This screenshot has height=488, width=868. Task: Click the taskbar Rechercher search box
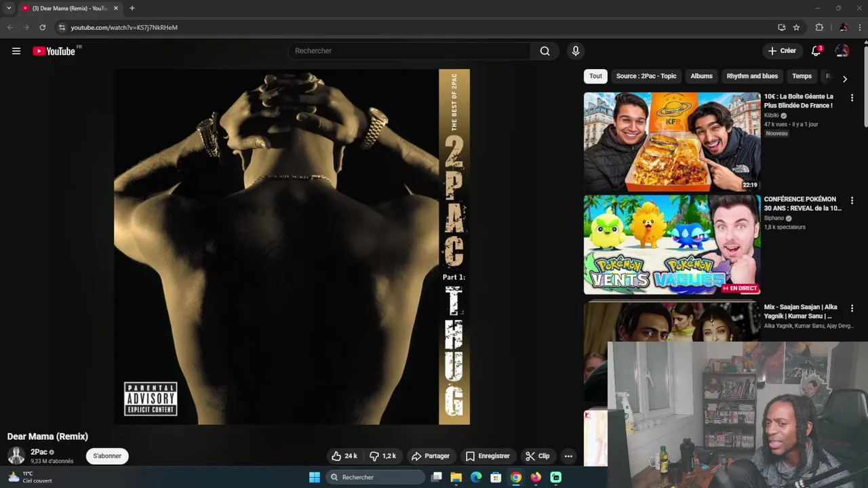tap(375, 477)
